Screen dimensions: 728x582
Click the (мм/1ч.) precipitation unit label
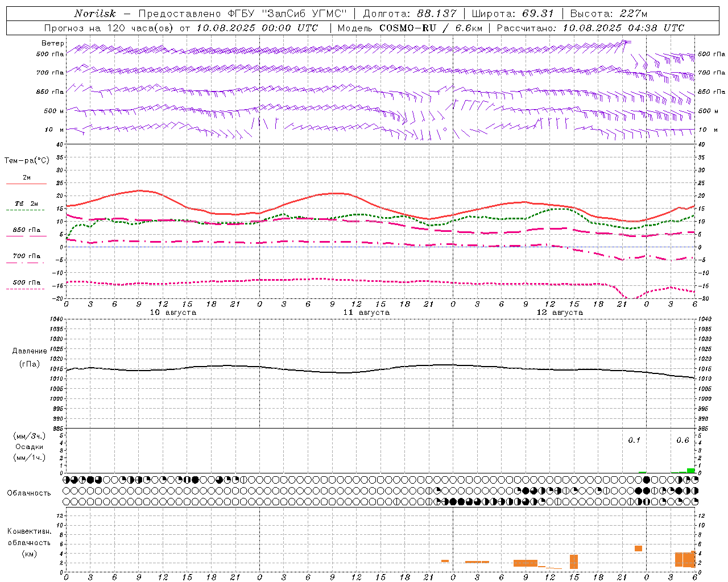(30, 458)
